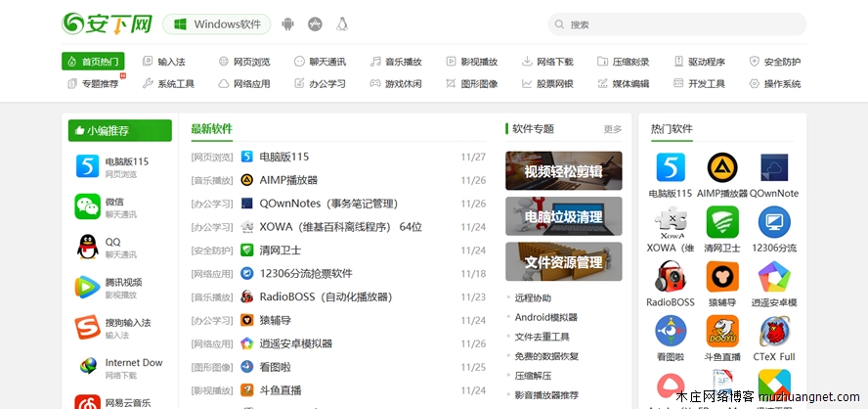Click 电脑版115 icon in 小编推荐
The width and height of the screenshot is (868, 409).
pyautogui.click(x=87, y=166)
